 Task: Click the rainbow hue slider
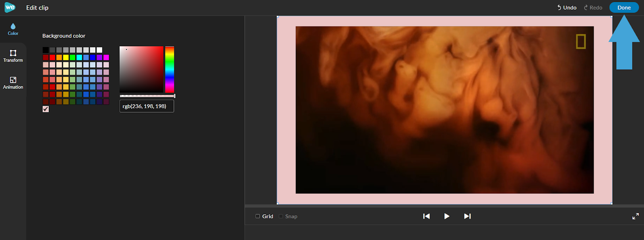point(169,70)
